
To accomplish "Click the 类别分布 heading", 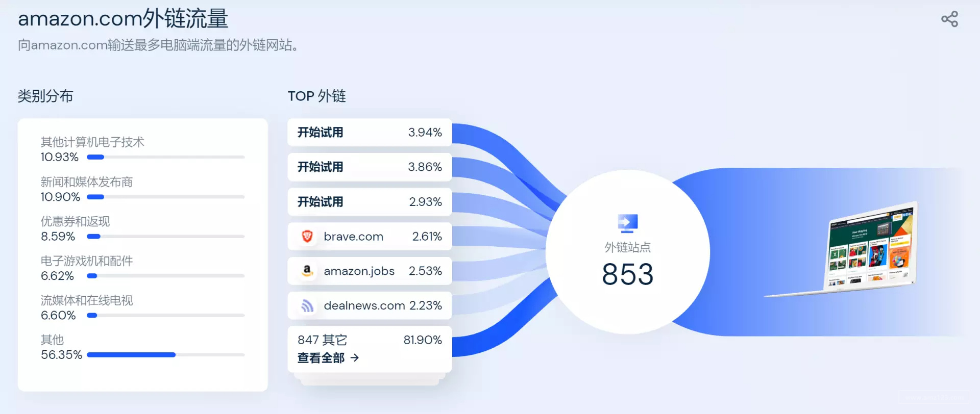I will point(45,96).
